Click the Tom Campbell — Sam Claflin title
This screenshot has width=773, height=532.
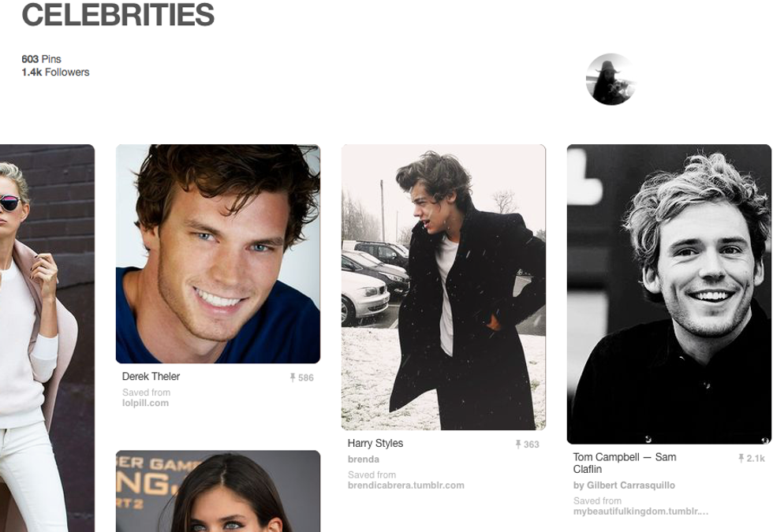click(625, 463)
